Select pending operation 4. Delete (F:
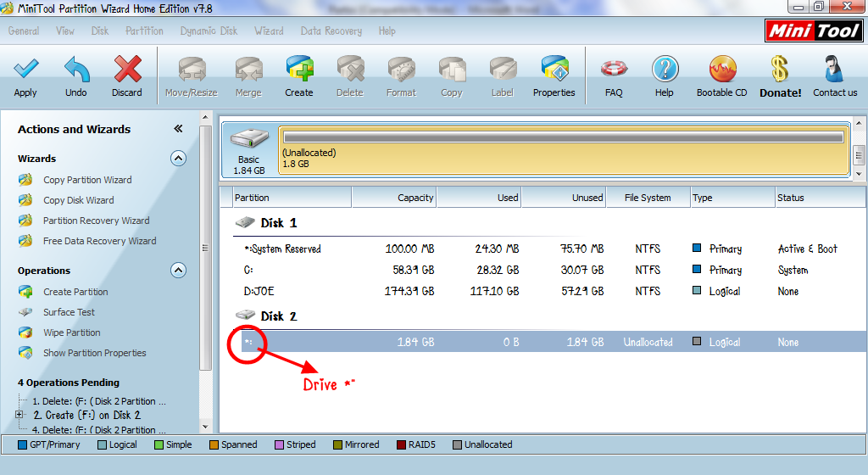868x475 pixels. [99, 429]
